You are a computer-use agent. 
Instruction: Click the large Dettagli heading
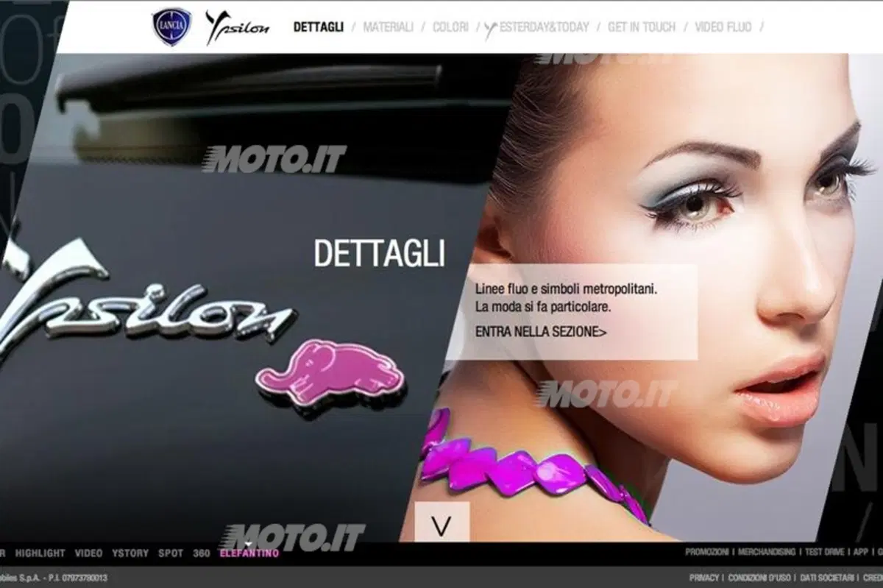379,253
